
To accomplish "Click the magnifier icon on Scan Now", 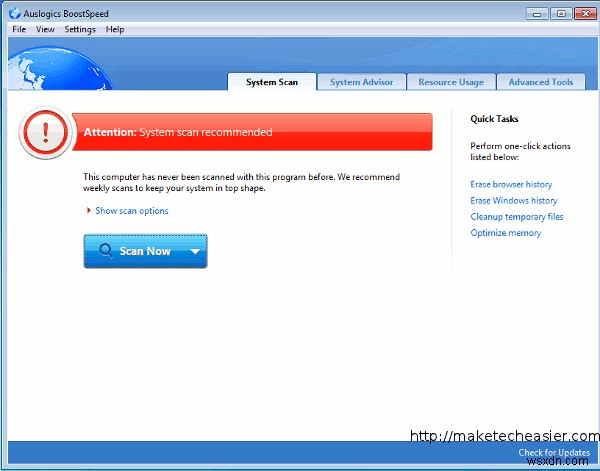I will [106, 251].
